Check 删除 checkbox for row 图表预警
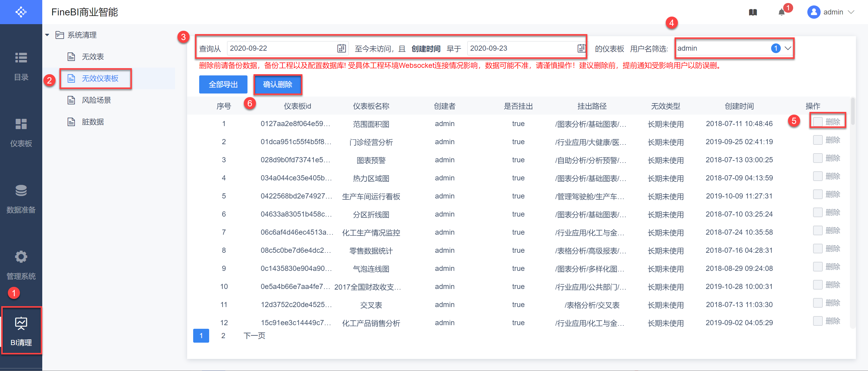The height and width of the screenshot is (371, 868). click(818, 158)
